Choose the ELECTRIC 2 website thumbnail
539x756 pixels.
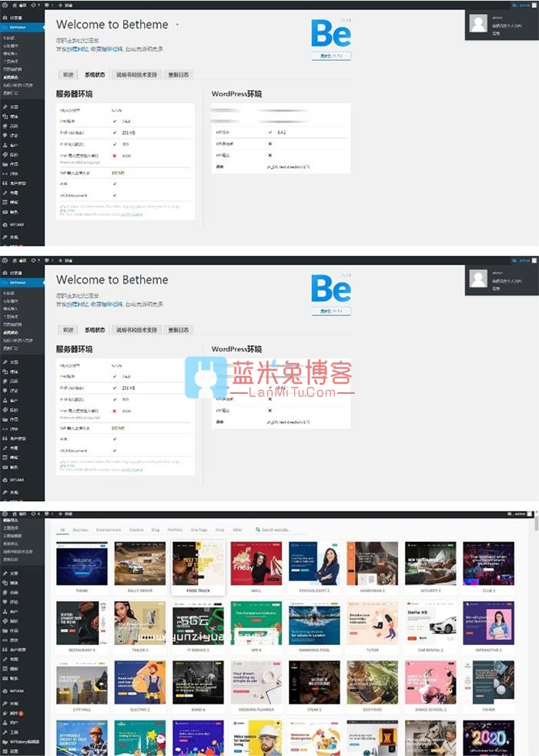139,683
